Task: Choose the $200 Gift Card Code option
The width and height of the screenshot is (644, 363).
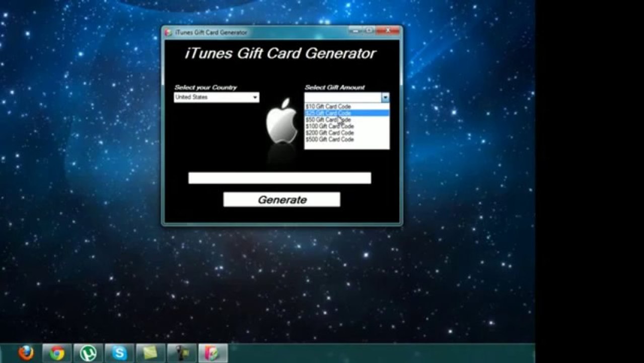Action: [x=346, y=133]
